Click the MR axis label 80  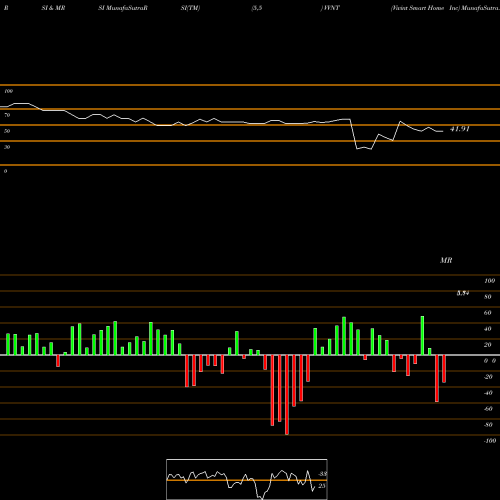coord(488,297)
